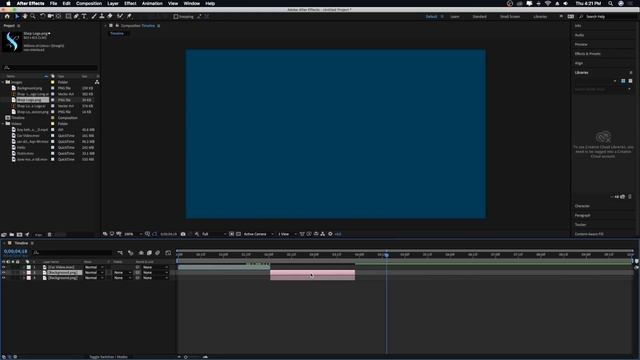The width and height of the screenshot is (640, 360).
Task: Open blend Mode dropdown for selected Background.png layer
Action: (94, 273)
